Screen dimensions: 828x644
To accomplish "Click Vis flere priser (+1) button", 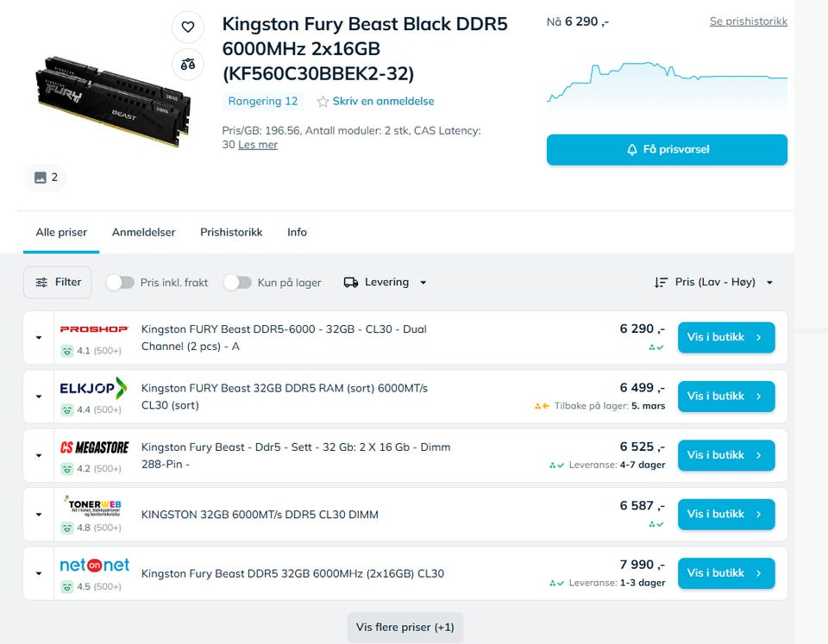I will tap(405, 628).
